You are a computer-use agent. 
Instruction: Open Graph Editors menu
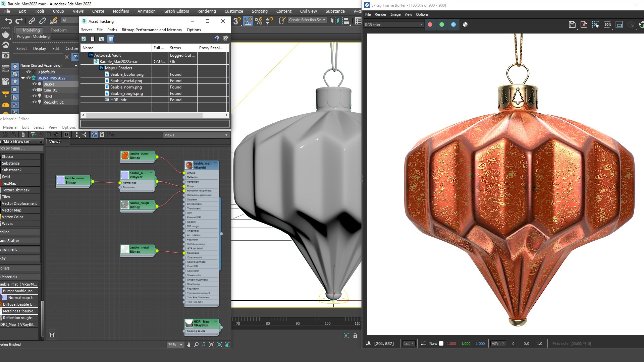(176, 11)
